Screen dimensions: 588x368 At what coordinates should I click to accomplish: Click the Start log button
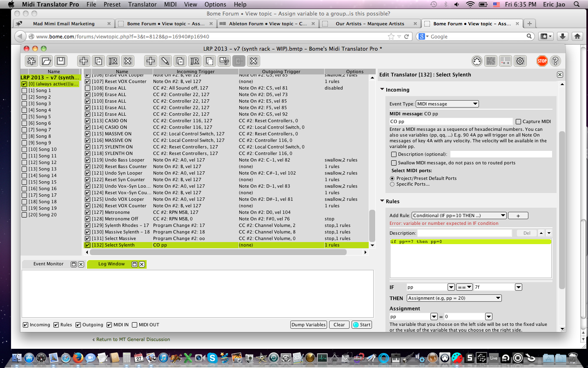click(x=362, y=325)
